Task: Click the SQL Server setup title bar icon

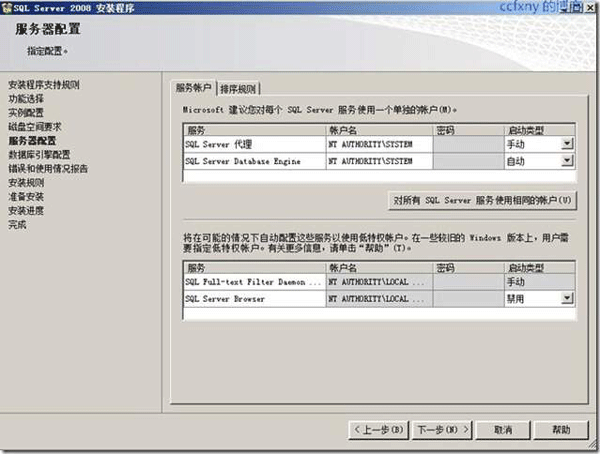Action: coord(8,6)
